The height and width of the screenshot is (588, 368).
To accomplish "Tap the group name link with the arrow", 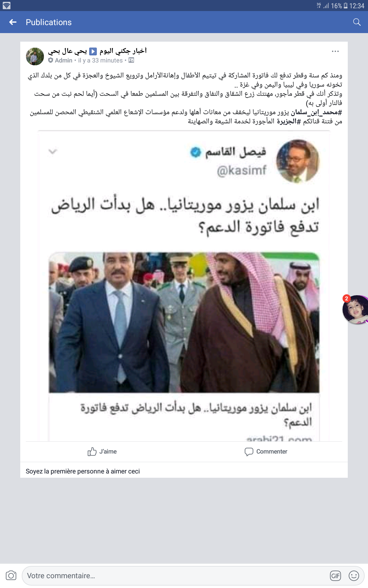I will (x=123, y=51).
